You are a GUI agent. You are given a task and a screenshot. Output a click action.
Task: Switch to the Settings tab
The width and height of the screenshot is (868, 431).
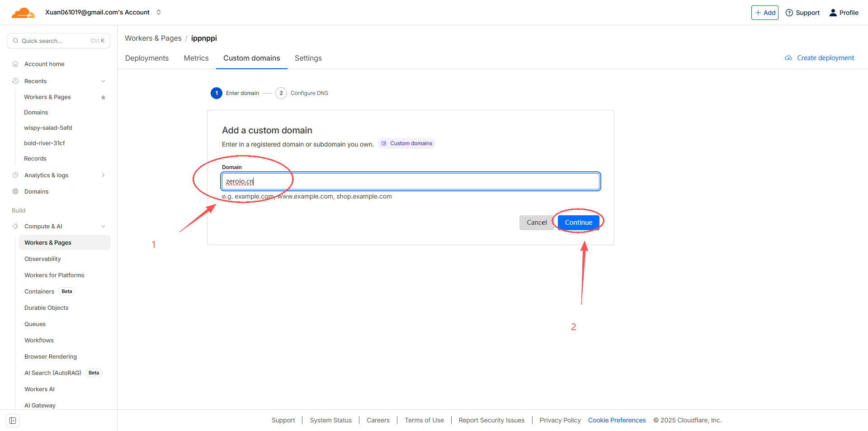[308, 58]
